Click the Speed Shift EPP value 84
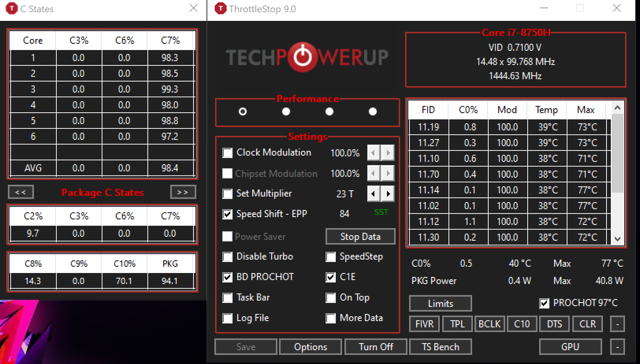This screenshot has width=640, height=364. [344, 214]
